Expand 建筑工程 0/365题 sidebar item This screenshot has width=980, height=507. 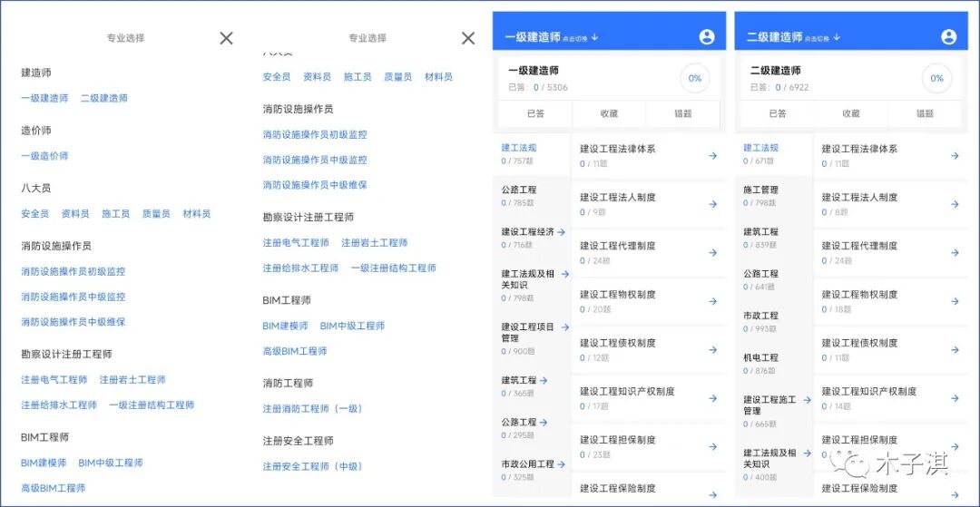[544, 380]
